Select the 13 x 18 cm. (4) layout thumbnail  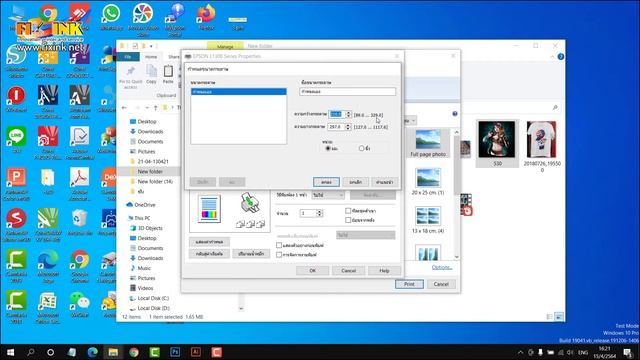pyautogui.click(x=428, y=220)
